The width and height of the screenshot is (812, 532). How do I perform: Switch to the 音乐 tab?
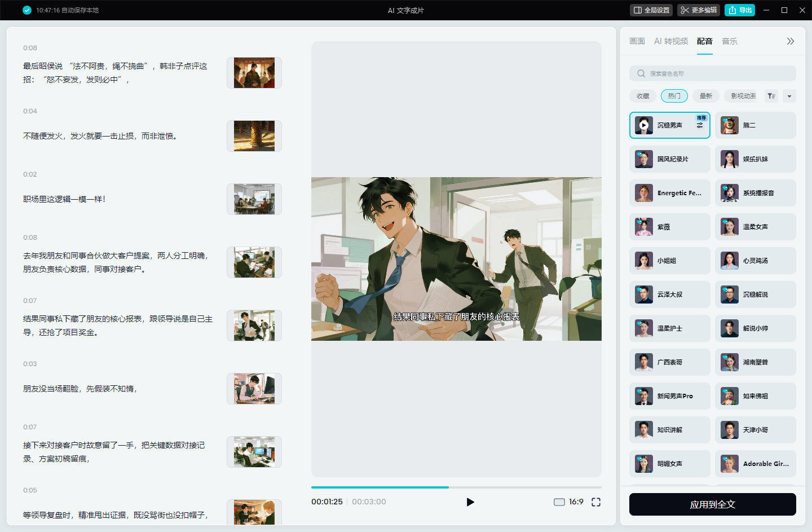coord(730,41)
